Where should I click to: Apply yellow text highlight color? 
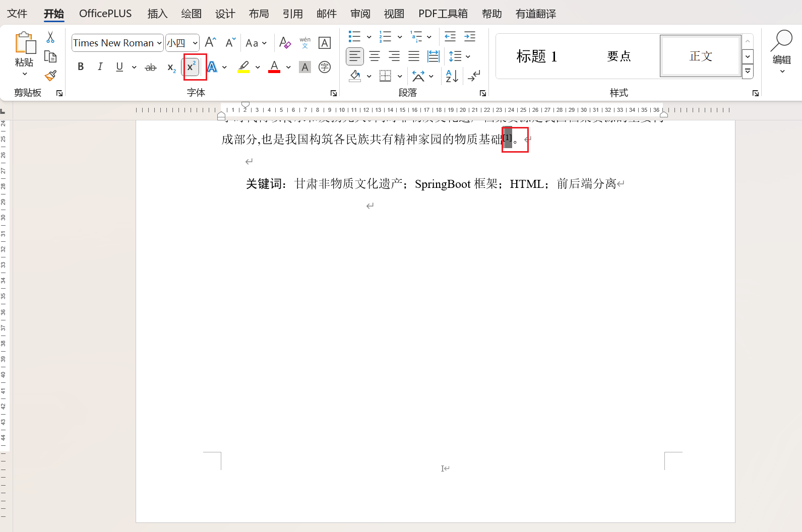[243, 67]
